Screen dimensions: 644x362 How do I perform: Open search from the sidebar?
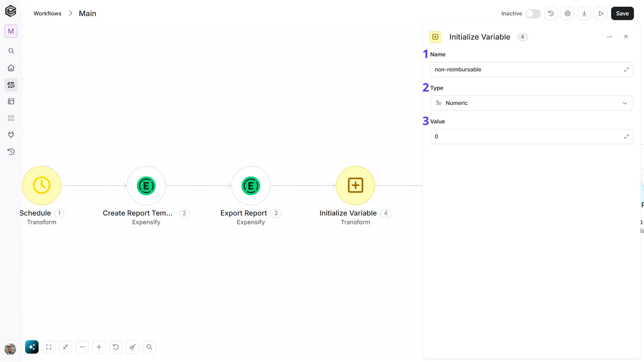point(11,51)
